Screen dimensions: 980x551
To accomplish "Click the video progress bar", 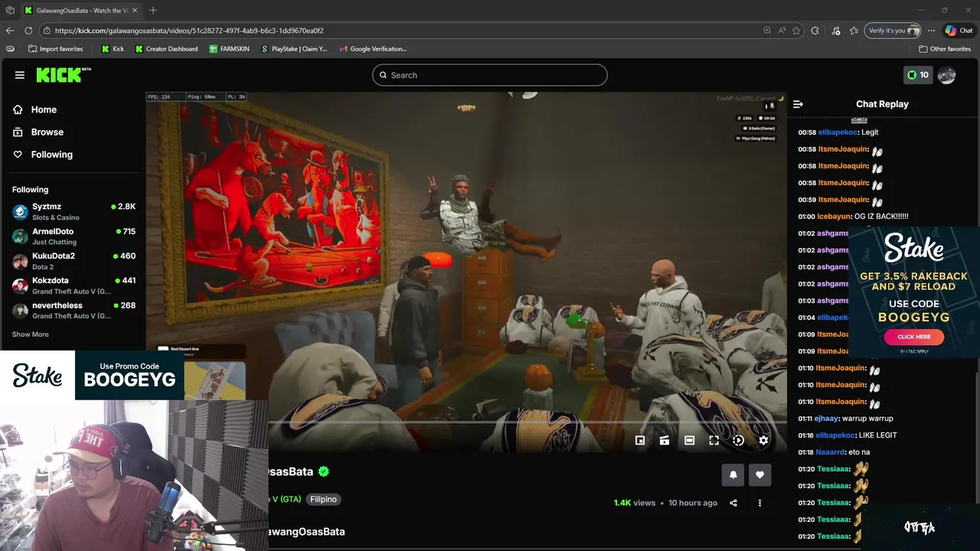I will 527,422.
